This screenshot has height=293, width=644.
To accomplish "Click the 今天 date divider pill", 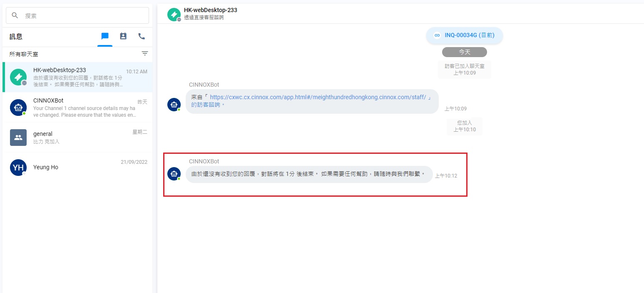I will tap(464, 52).
